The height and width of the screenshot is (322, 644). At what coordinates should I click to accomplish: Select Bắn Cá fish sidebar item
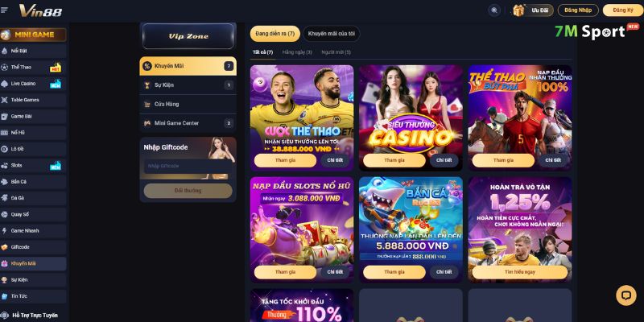coord(33,182)
